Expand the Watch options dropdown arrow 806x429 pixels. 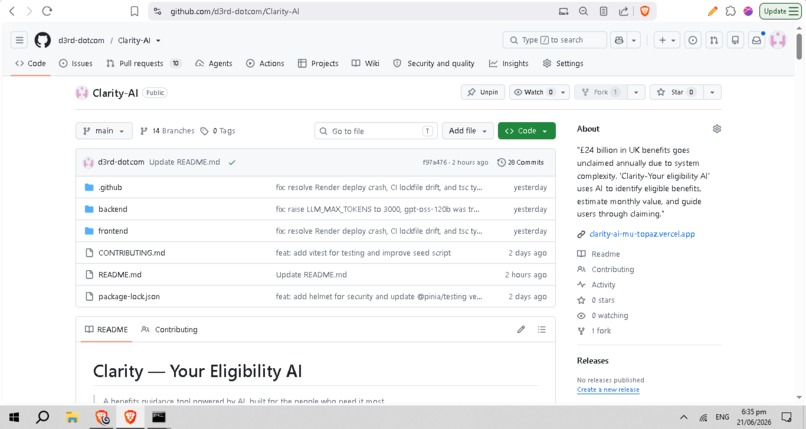pyautogui.click(x=563, y=92)
